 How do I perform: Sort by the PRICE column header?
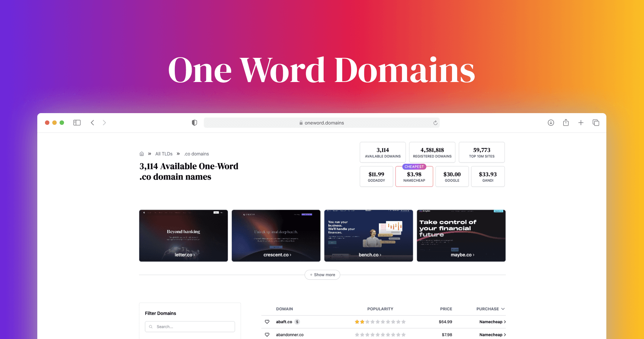pyautogui.click(x=446, y=309)
